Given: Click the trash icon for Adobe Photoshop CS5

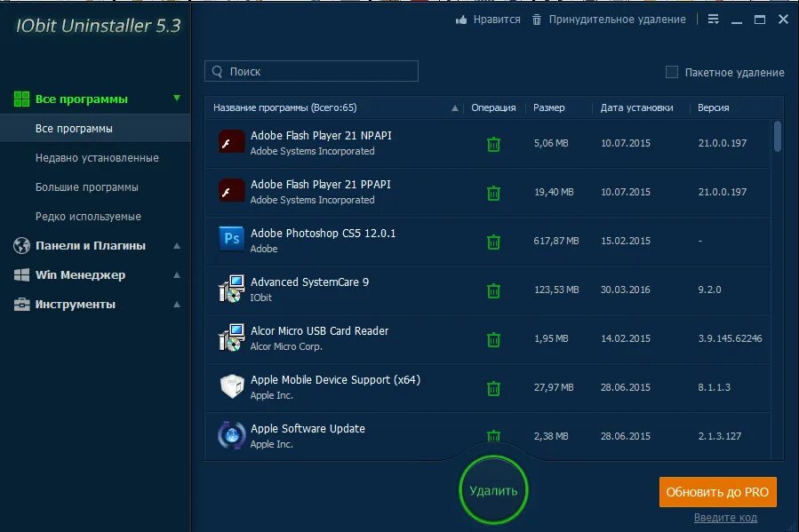Looking at the screenshot, I should pos(493,242).
